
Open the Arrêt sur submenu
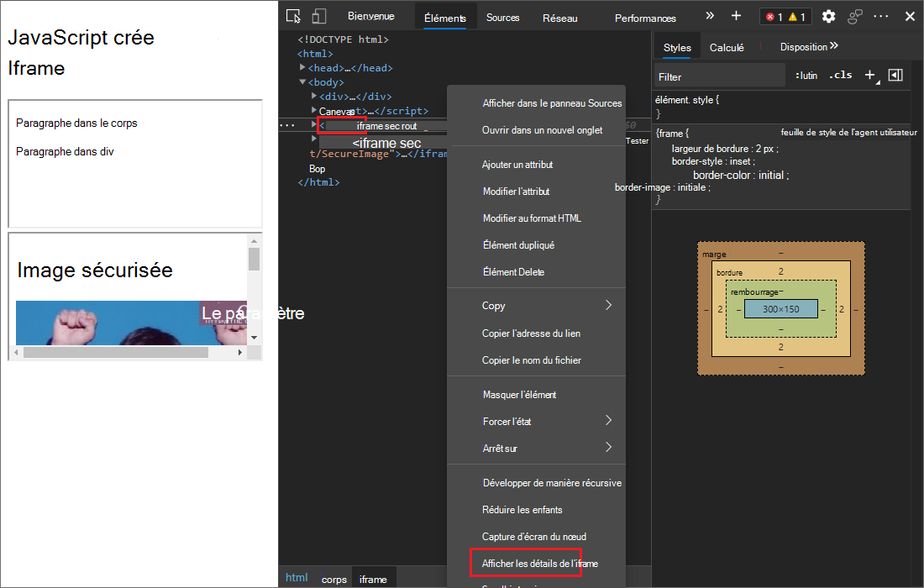[x=536, y=449]
